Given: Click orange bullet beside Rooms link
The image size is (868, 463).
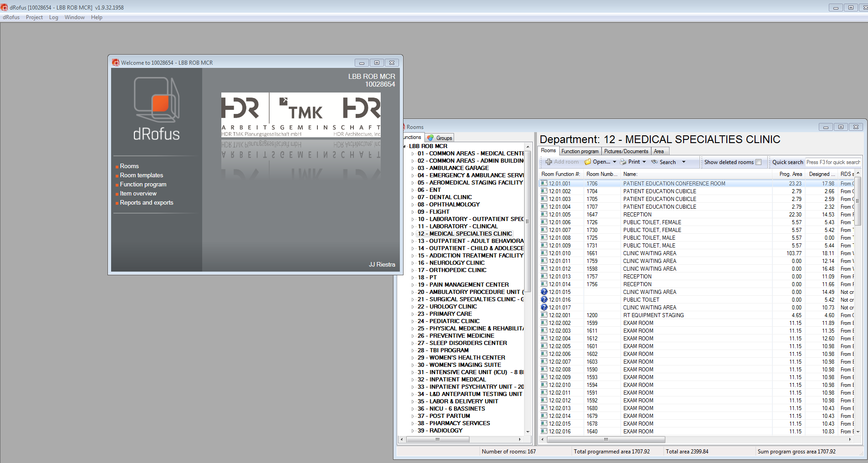Looking at the screenshot, I should click(117, 167).
